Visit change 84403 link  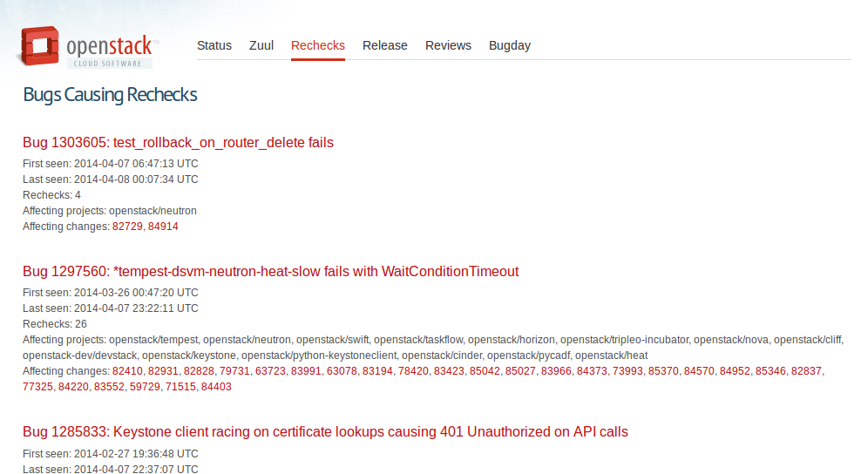(216, 387)
